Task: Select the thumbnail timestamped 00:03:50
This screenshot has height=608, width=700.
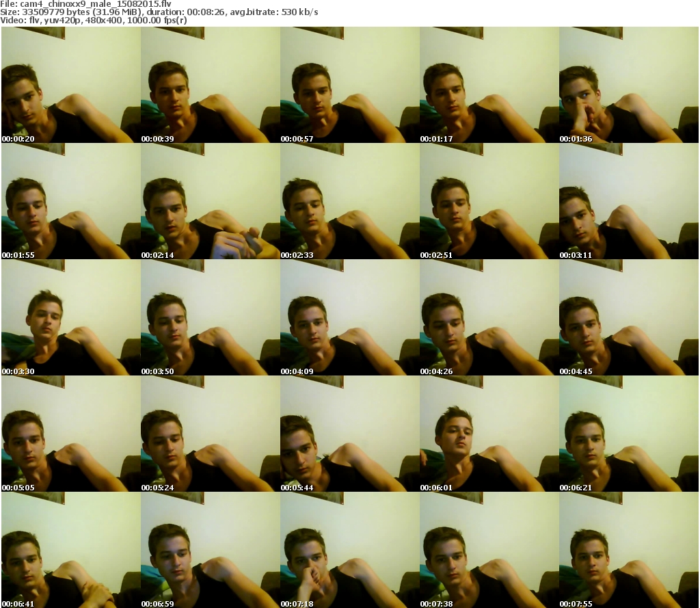Action: point(211,317)
